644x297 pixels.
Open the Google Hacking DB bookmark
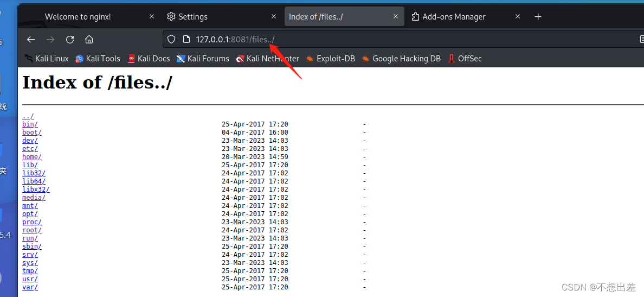point(401,59)
